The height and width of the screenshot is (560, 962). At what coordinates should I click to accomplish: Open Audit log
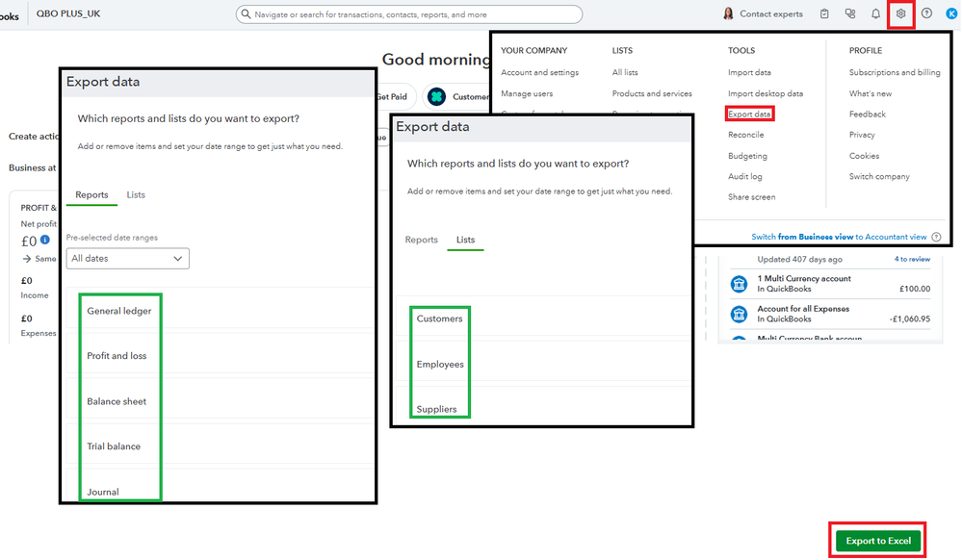(x=744, y=177)
